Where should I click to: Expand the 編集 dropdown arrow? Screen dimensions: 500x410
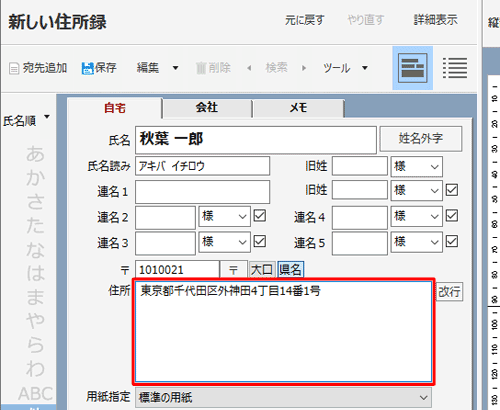point(175,68)
